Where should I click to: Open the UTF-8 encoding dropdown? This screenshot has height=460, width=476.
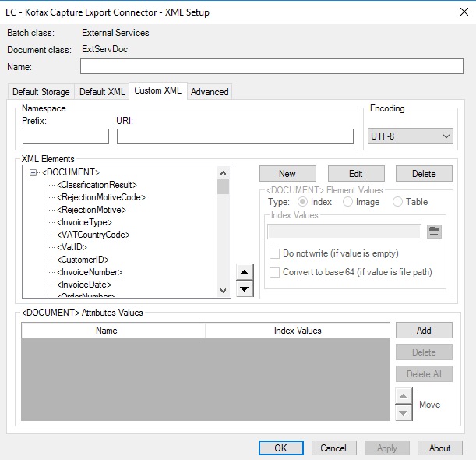410,136
